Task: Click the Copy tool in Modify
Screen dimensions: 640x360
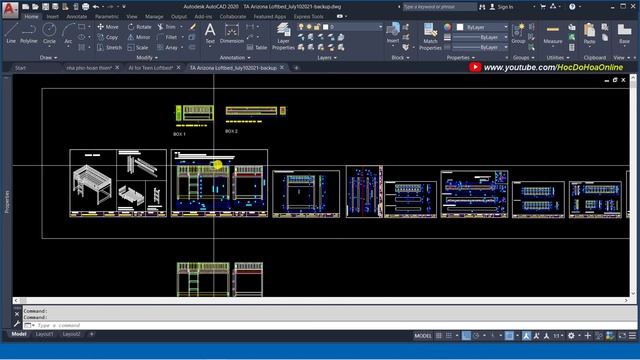Action: point(108,37)
